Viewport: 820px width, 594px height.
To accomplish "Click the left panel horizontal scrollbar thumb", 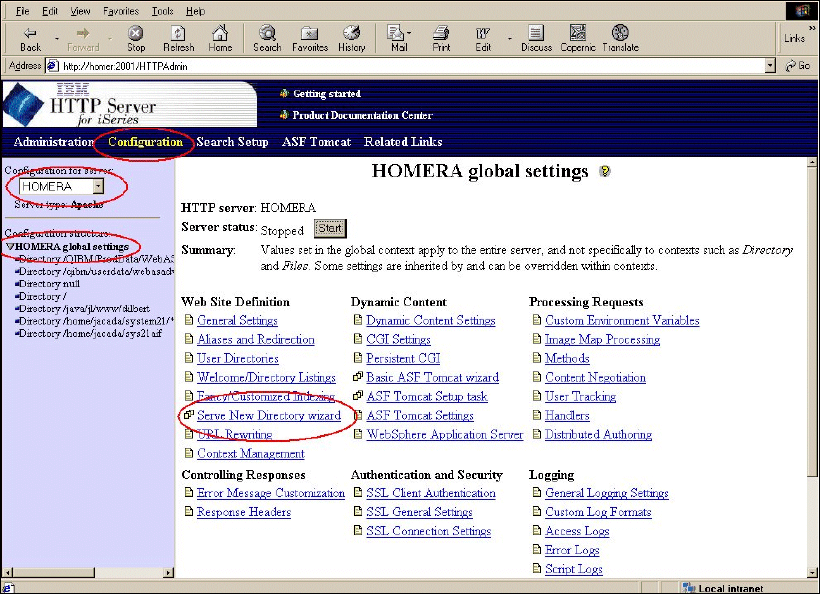I will coord(54,573).
